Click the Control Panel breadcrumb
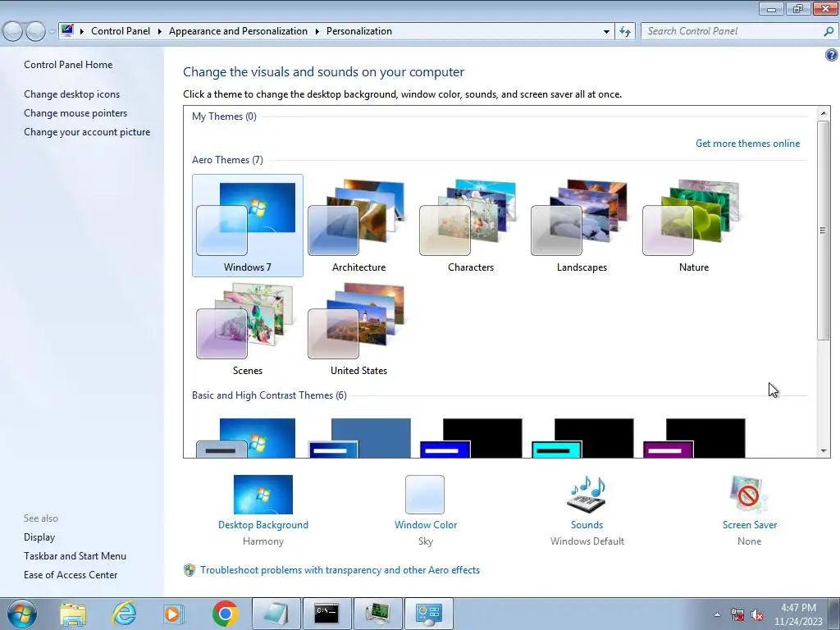The width and height of the screenshot is (840, 630). click(x=121, y=31)
